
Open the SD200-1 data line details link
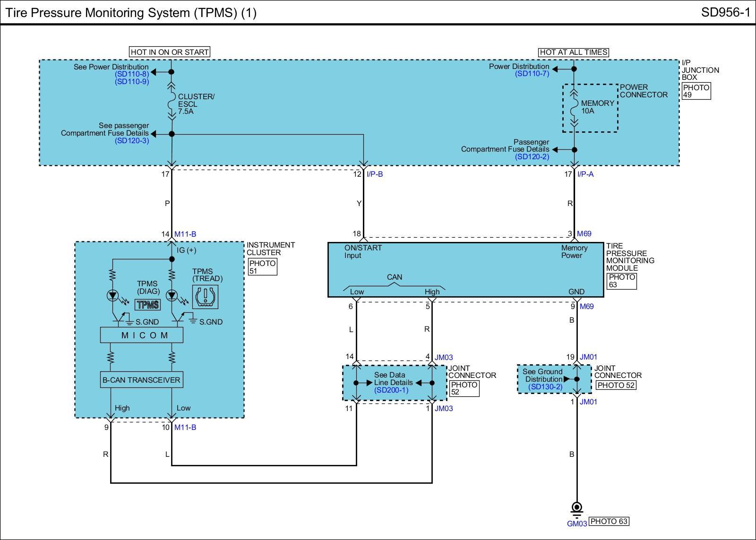pos(391,390)
